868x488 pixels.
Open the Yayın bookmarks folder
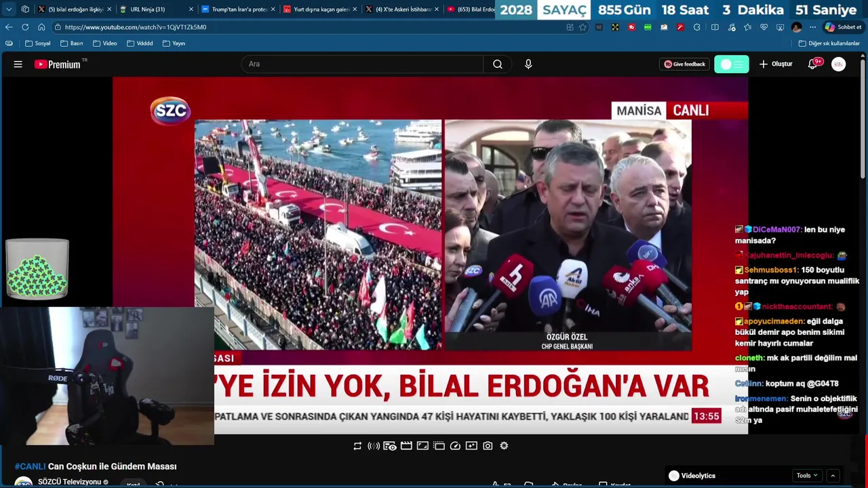[174, 43]
